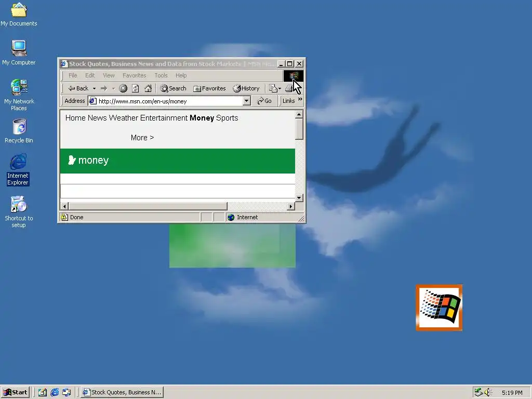The image size is (532, 399).
Task: Click the volume speaker tray icon
Action: (x=487, y=392)
